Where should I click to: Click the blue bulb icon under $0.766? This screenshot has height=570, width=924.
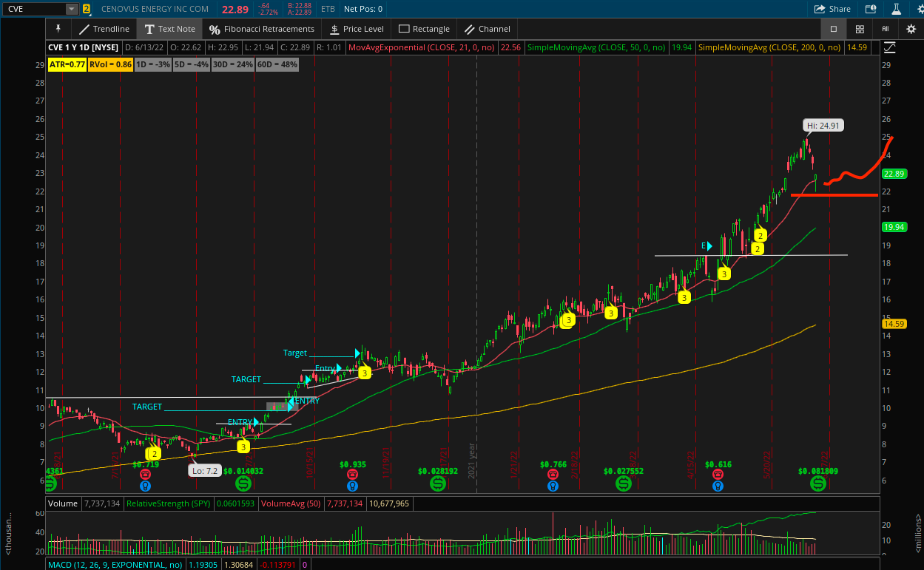coord(553,486)
